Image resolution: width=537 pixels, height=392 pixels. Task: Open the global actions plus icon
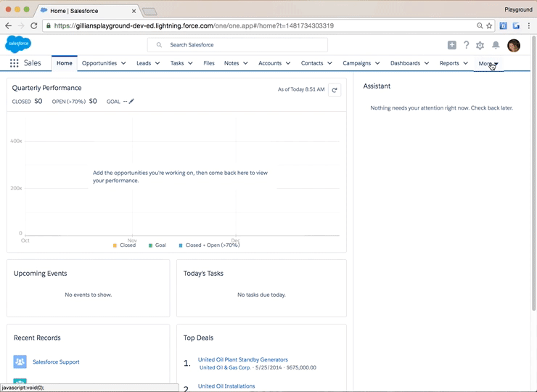coord(451,45)
